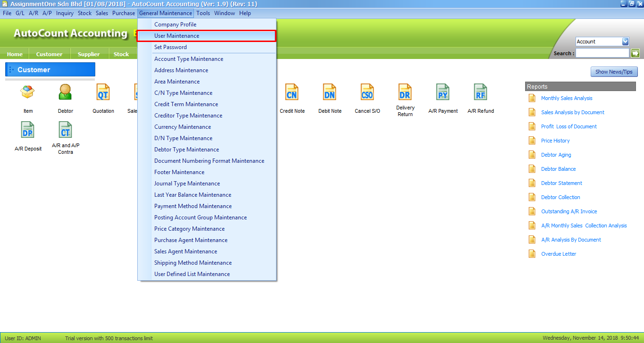Select Journal Type Maintenance entry
Image resolution: width=644 pixels, height=343 pixels.
coord(207,184)
